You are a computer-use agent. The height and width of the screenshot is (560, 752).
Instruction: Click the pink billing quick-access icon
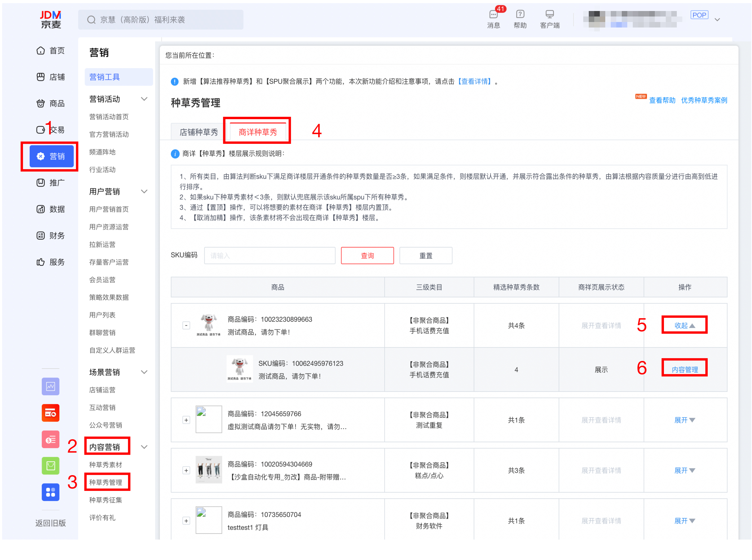tap(50, 439)
